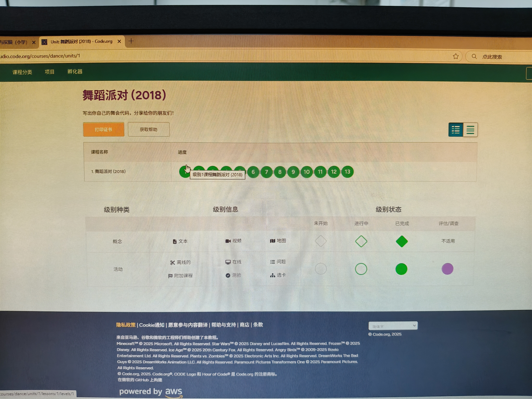Screen dimensions: 532x399
Task: Open the 隐私政策 footer link
Action: point(126,325)
